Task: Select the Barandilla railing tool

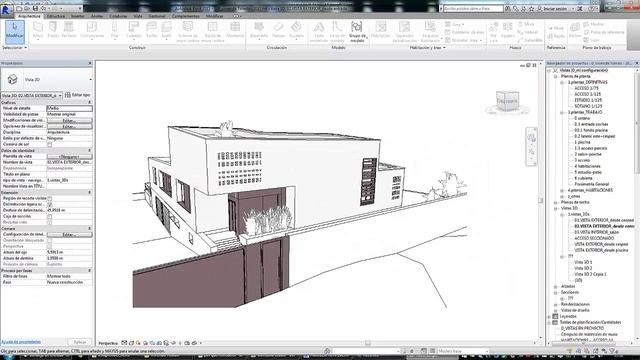Action: (x=259, y=30)
